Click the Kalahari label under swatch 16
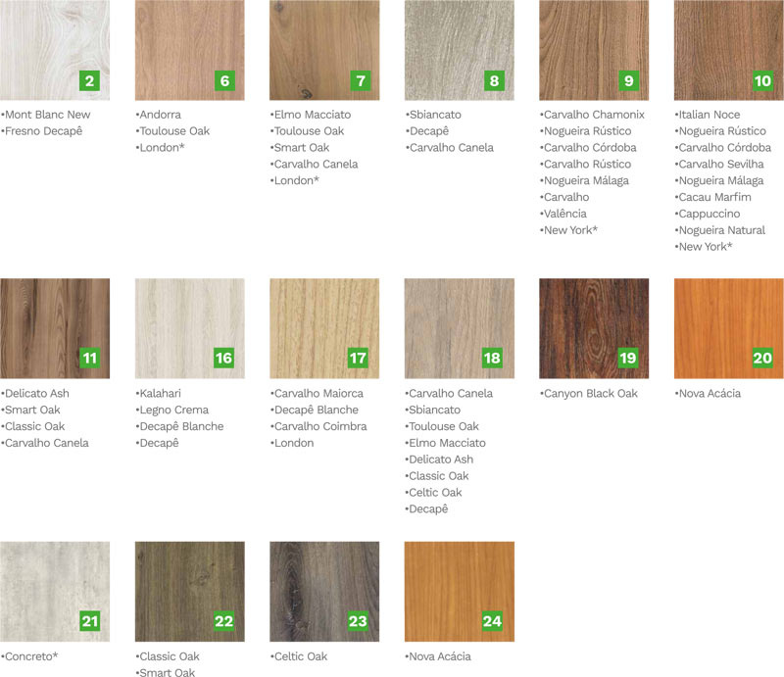 (160, 393)
